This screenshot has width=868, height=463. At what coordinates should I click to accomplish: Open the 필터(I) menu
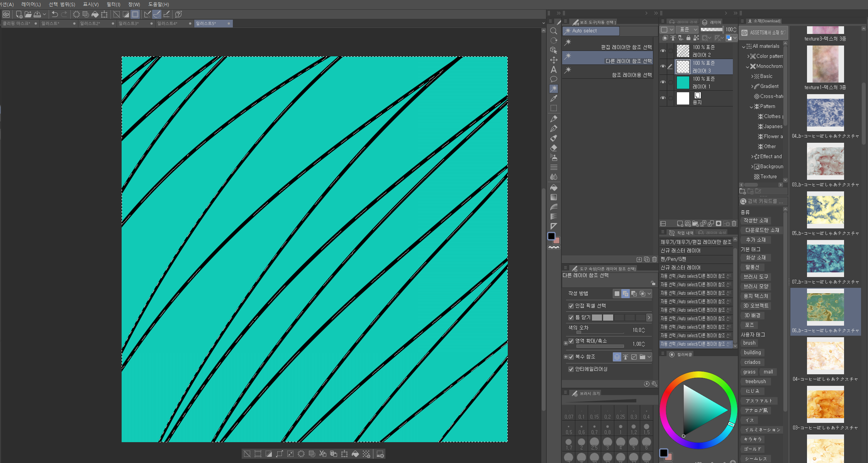[x=113, y=4]
